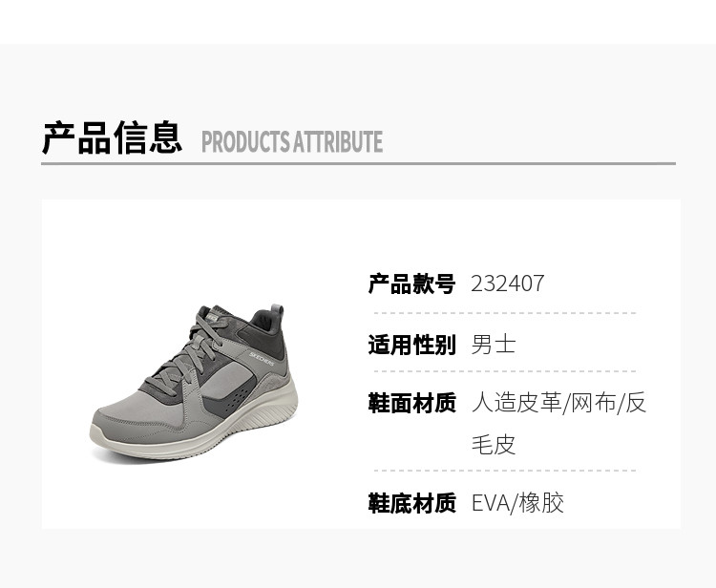Click the gray horizontal line under the heading
716x588 pixels.
(x=358, y=163)
